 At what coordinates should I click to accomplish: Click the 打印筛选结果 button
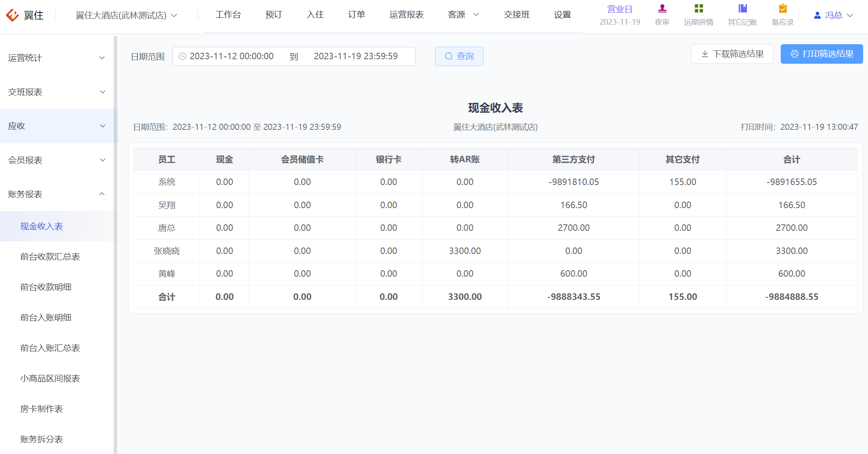822,54
